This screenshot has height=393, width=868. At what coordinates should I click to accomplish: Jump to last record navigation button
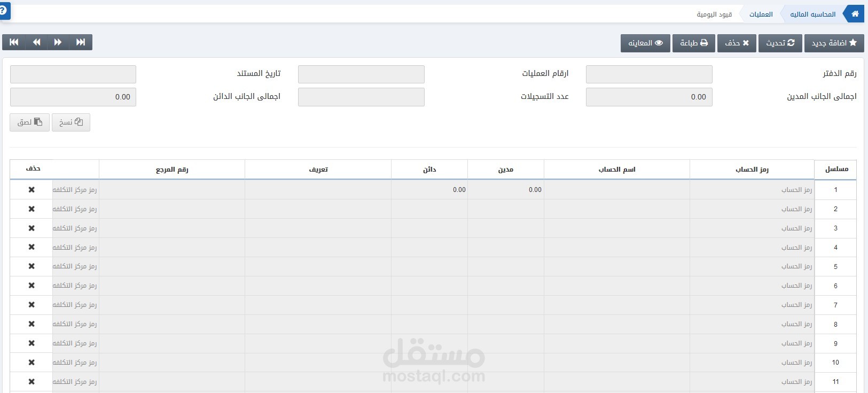(x=81, y=42)
